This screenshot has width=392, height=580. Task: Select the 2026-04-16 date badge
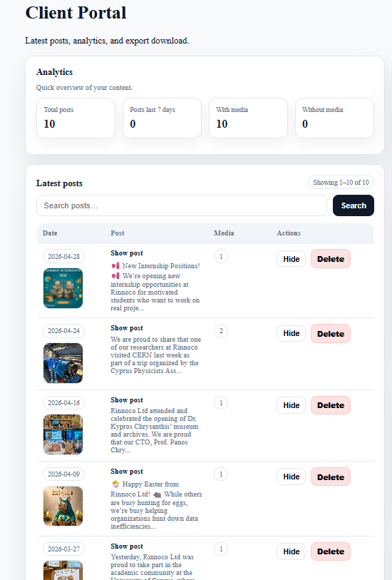pos(63,403)
